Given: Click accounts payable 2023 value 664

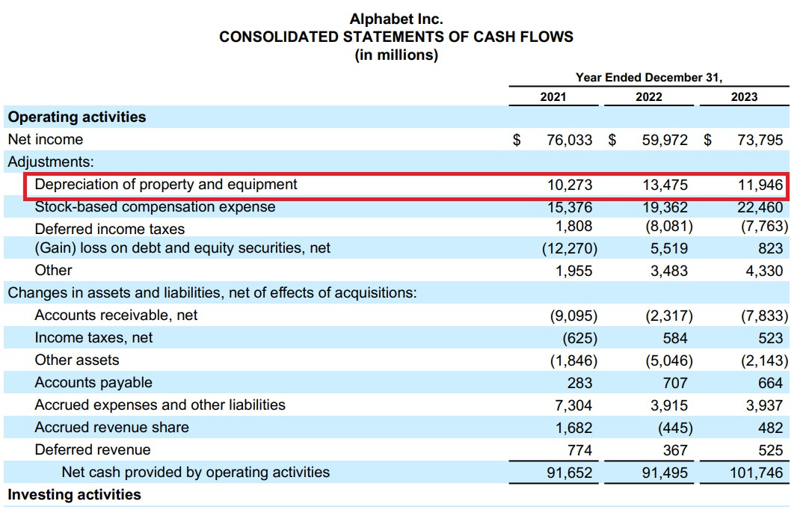Looking at the screenshot, I should (771, 383).
